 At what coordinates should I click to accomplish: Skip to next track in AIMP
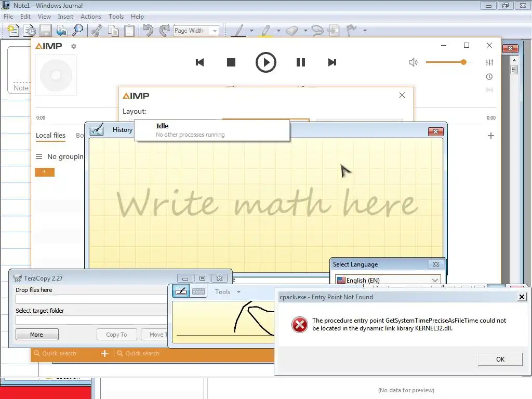(332, 62)
